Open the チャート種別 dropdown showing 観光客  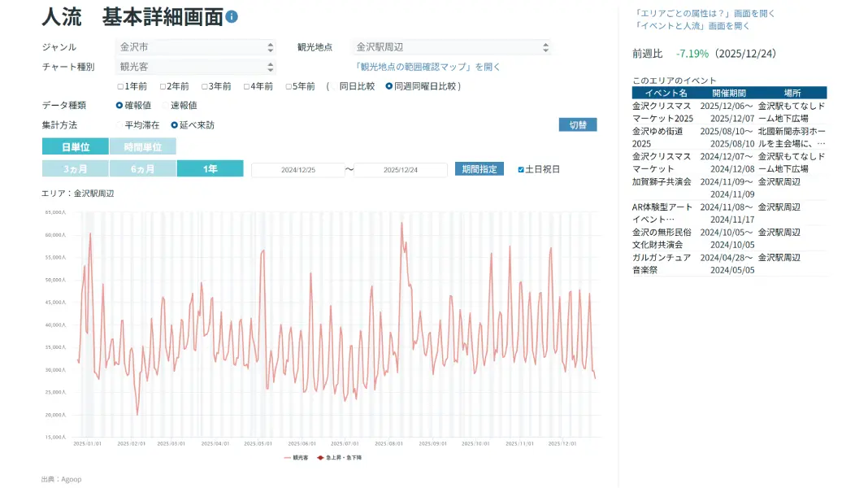pos(196,67)
